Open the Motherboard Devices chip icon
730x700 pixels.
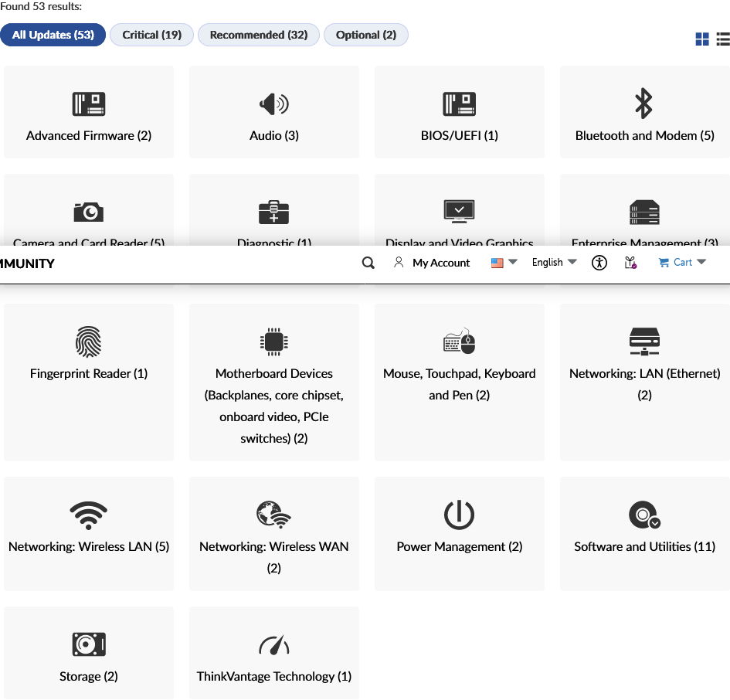273,342
